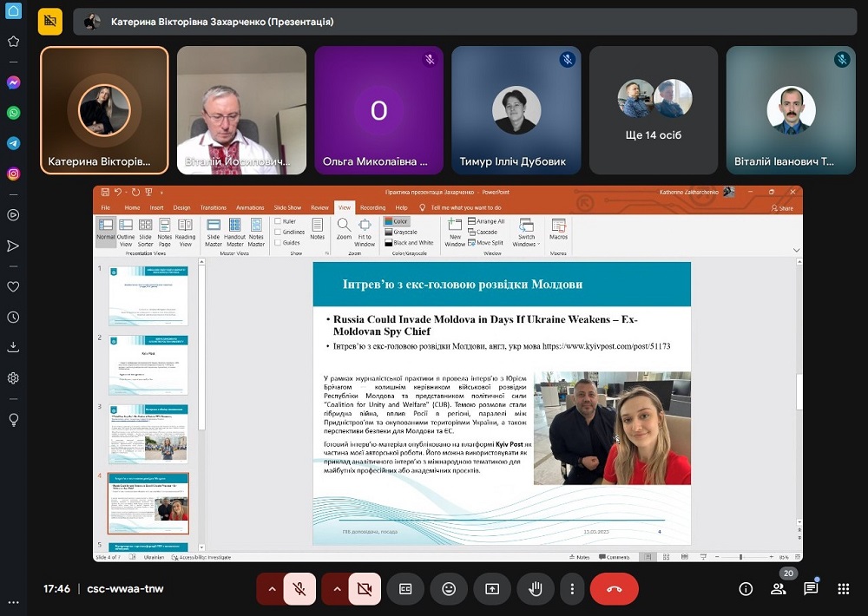The width and height of the screenshot is (868, 616).
Task: Open more options three-dot menu
Action: 572,589
